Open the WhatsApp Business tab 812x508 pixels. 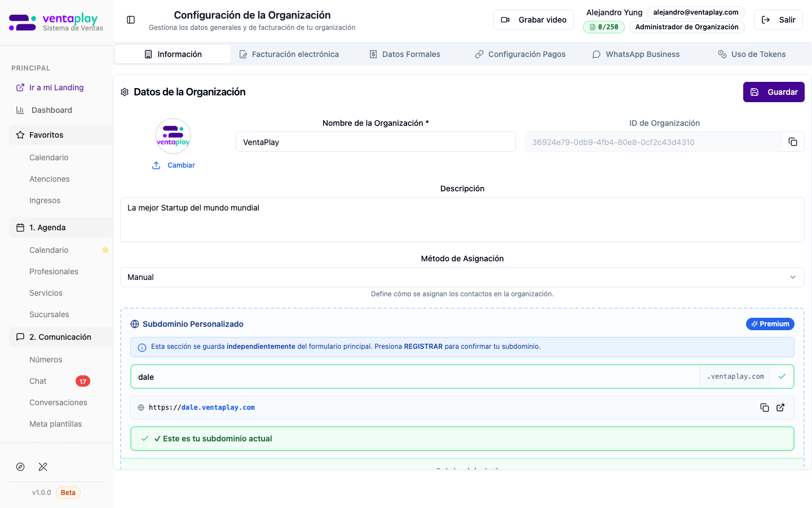click(636, 54)
